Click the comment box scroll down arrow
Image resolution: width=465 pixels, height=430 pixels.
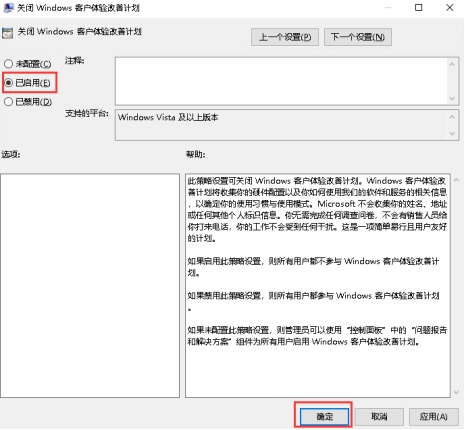452,98
